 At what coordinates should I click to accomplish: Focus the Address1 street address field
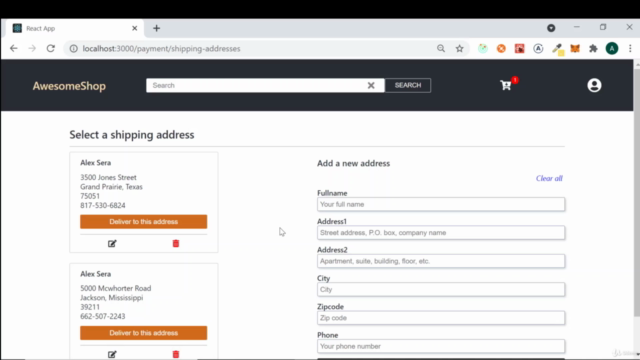[441, 233]
